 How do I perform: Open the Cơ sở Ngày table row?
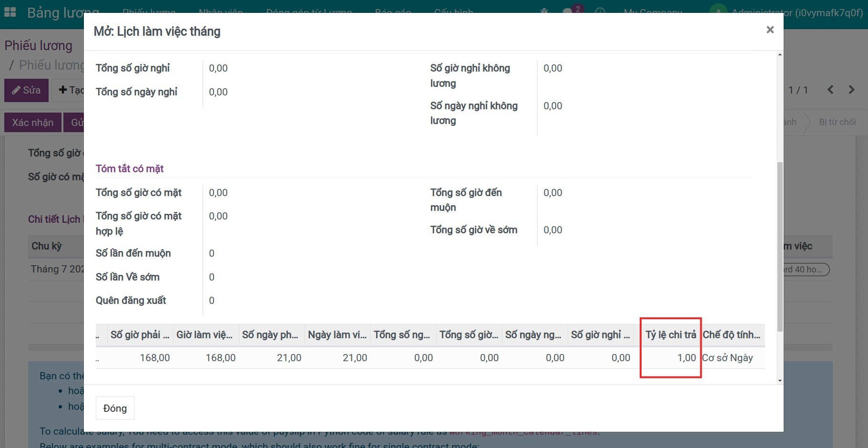[x=727, y=358]
